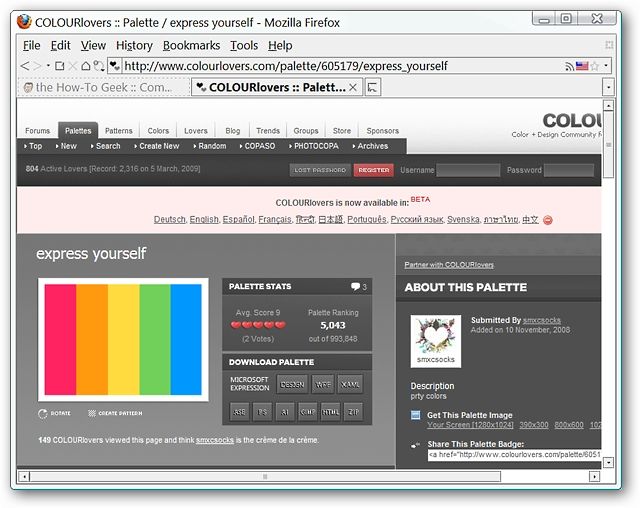Bookmark the page with the star icon

pyautogui.click(x=595, y=66)
